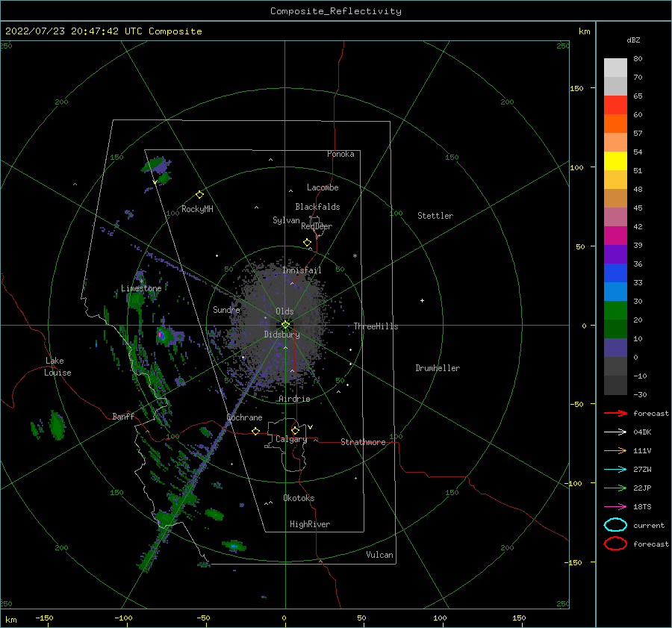The image size is (672, 628).
Task: Click the Strathmore town label
Action: (363, 442)
